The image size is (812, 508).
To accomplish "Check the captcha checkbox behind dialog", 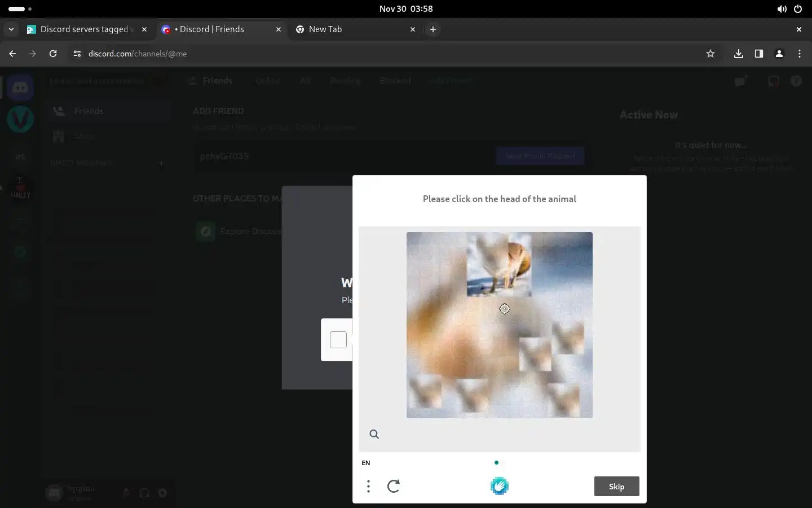I will coord(338,340).
